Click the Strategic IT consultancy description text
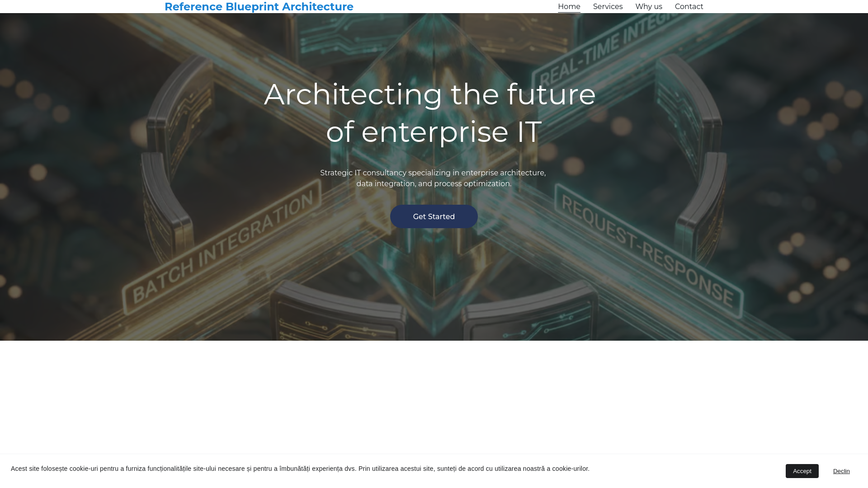This screenshot has width=868, height=488. click(x=433, y=178)
